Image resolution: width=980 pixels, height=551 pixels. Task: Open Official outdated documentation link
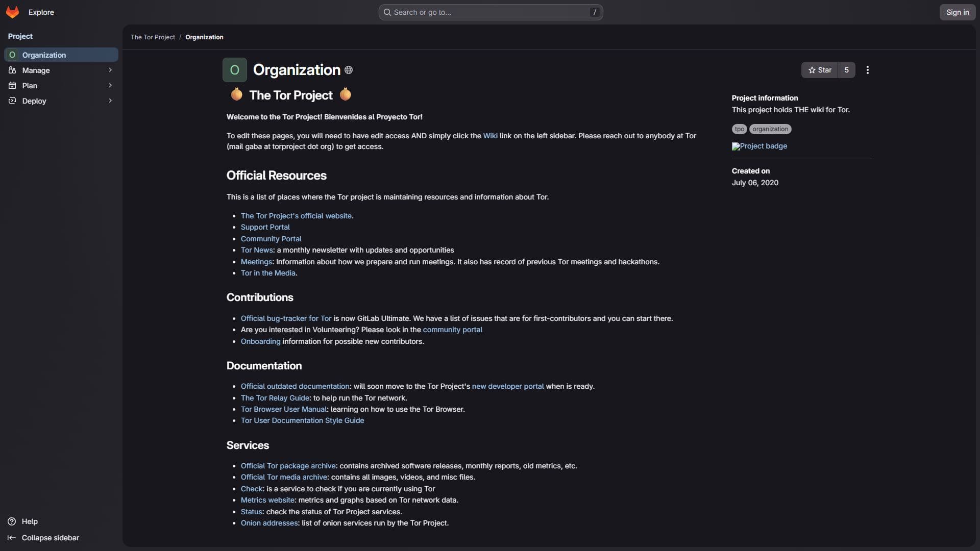pyautogui.click(x=295, y=386)
